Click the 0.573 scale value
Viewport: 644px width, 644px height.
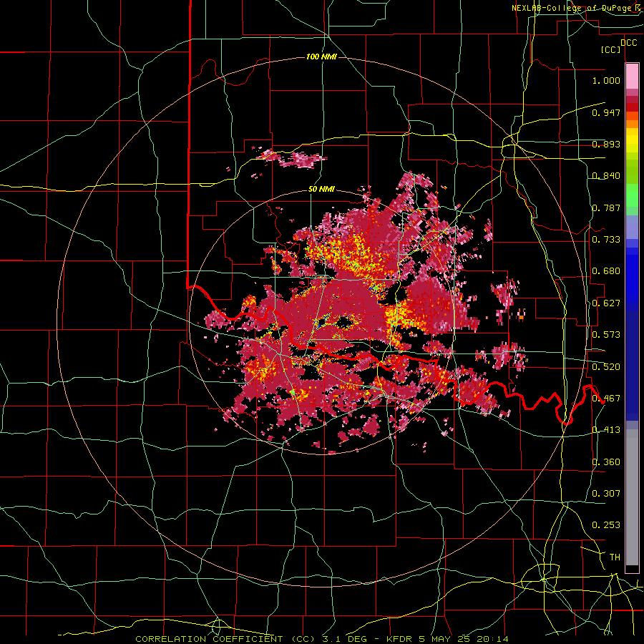coord(606,335)
